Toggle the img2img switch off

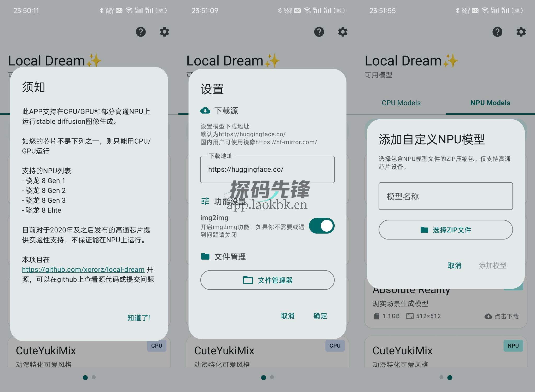click(x=322, y=226)
